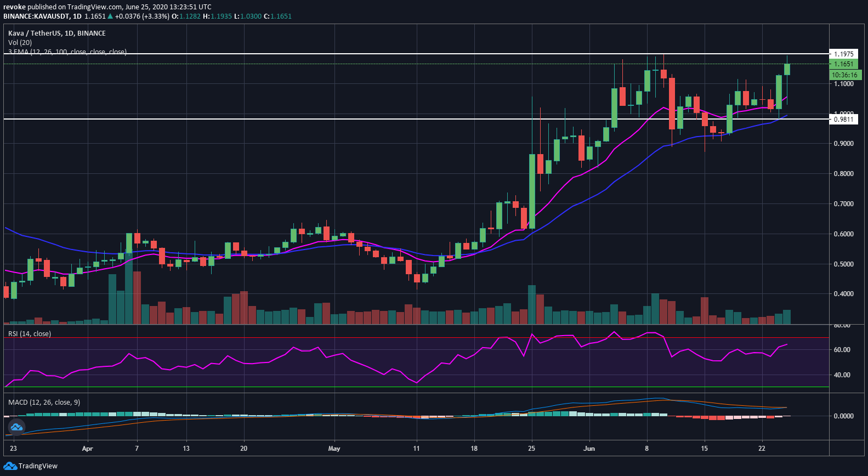Click the May date label on time axis
Viewport: 868px width, 476px height.
pos(334,449)
